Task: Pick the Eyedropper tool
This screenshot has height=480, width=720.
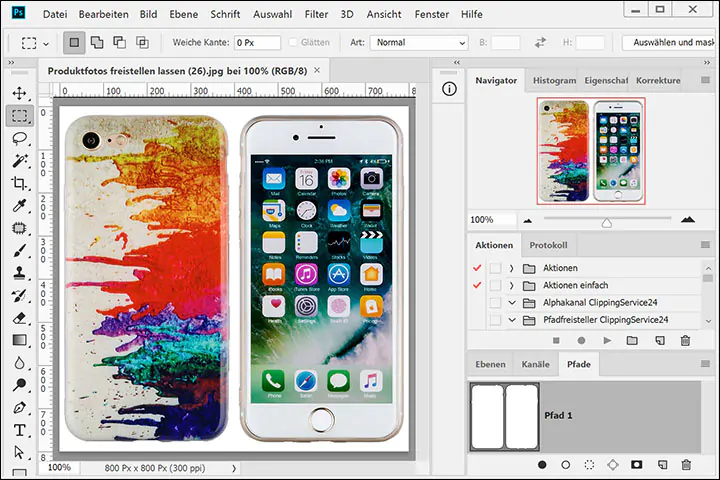Action: click(x=19, y=206)
